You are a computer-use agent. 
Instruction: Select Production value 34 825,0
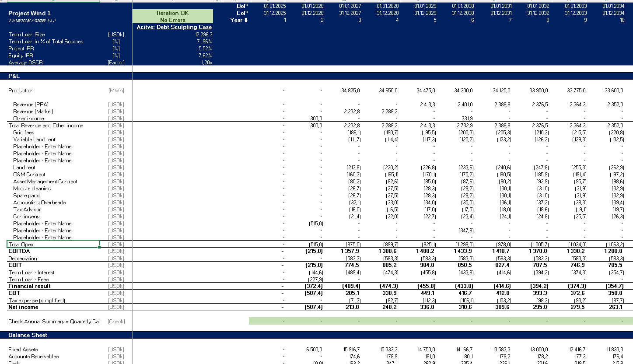[x=350, y=91]
